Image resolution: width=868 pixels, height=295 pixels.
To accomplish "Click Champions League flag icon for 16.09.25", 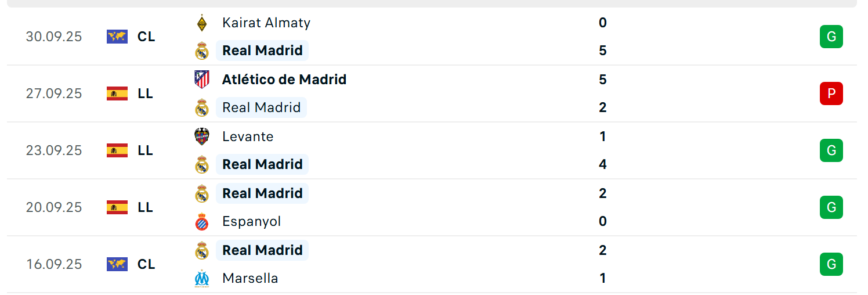I will tap(117, 264).
